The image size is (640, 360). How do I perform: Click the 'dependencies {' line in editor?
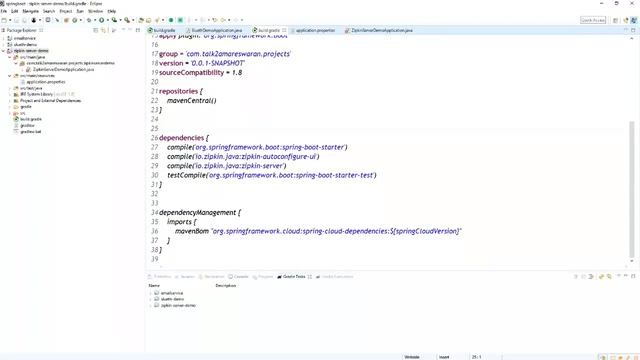[184, 138]
